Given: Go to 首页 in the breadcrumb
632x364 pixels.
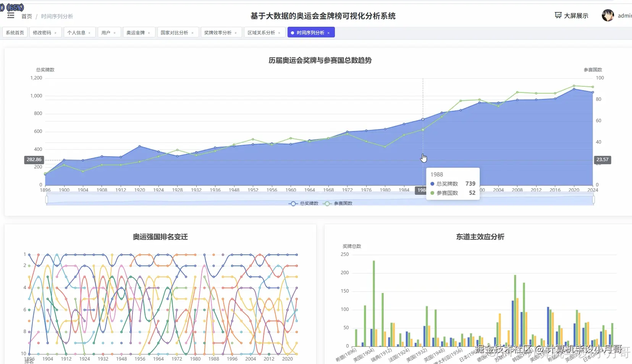Looking at the screenshot, I should click(27, 16).
